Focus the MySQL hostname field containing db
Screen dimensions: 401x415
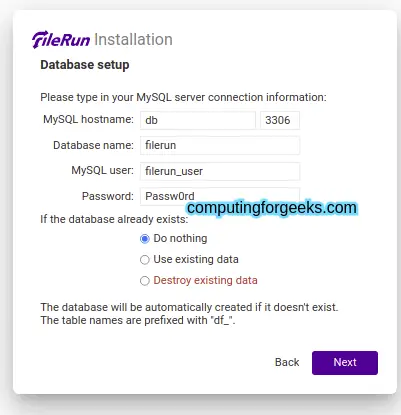pyautogui.click(x=198, y=120)
